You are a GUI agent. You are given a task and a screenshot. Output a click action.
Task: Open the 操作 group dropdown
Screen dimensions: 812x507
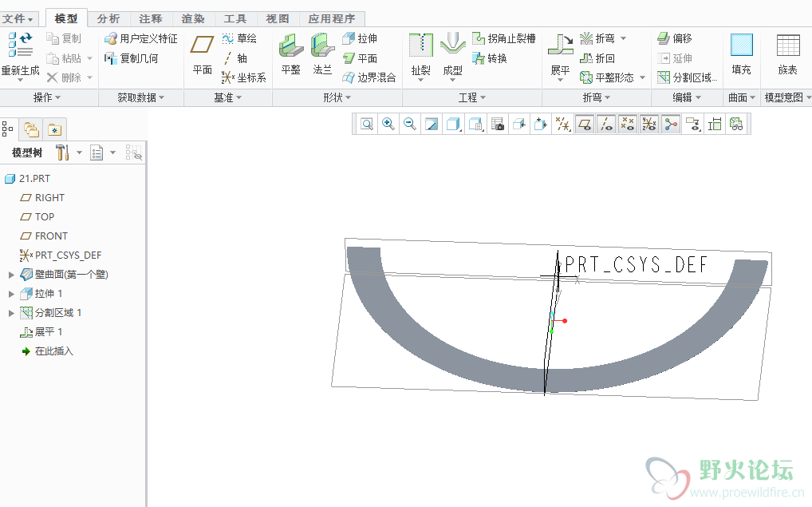tap(47, 97)
